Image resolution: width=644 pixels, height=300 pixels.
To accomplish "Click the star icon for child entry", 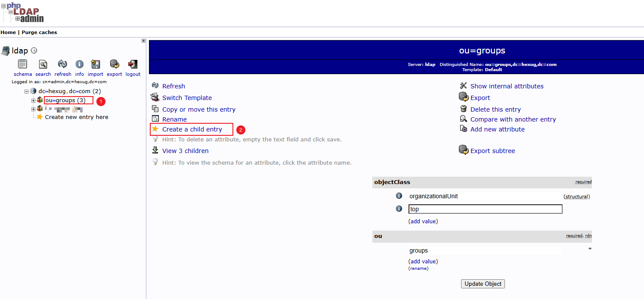I will (155, 129).
